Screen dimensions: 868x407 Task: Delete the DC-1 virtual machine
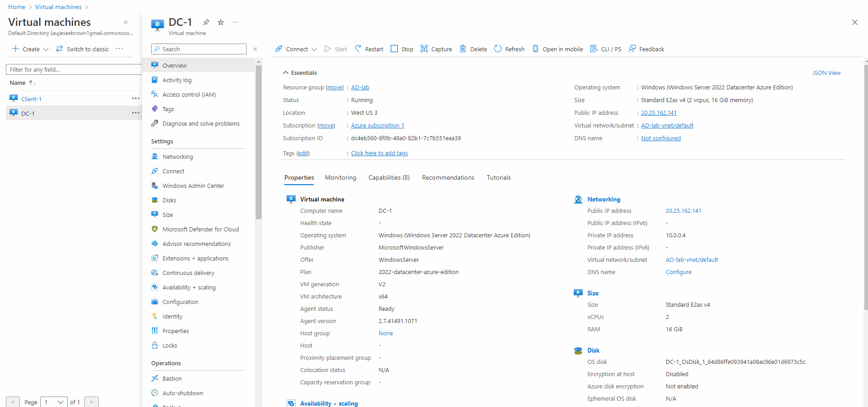[473, 49]
